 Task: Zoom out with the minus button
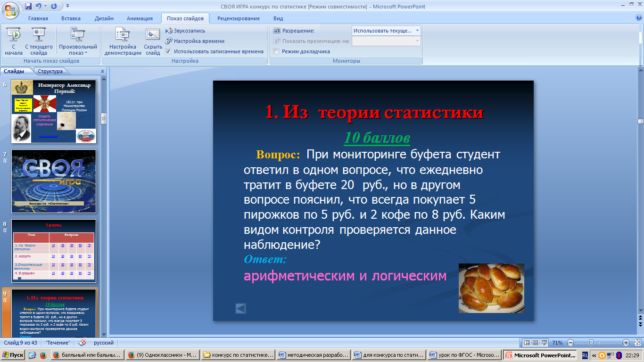tap(570, 343)
